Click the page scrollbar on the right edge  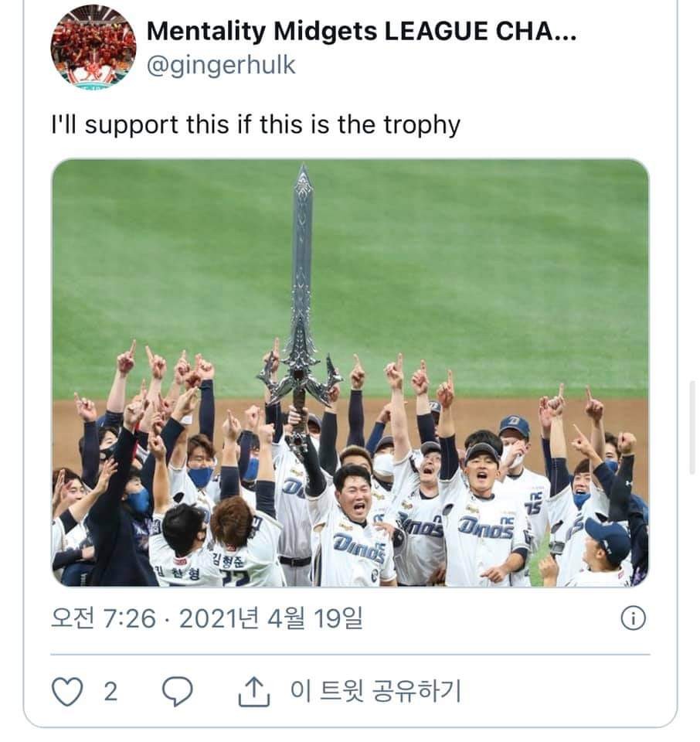(692, 410)
